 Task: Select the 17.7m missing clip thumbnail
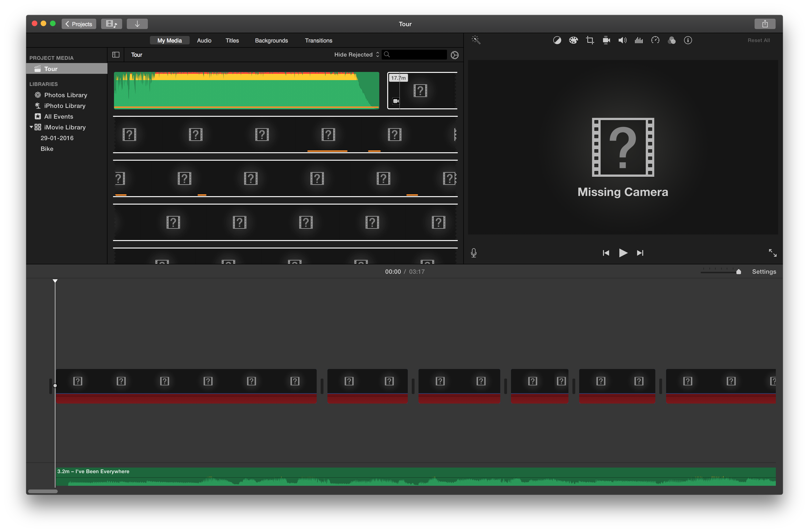coord(422,90)
